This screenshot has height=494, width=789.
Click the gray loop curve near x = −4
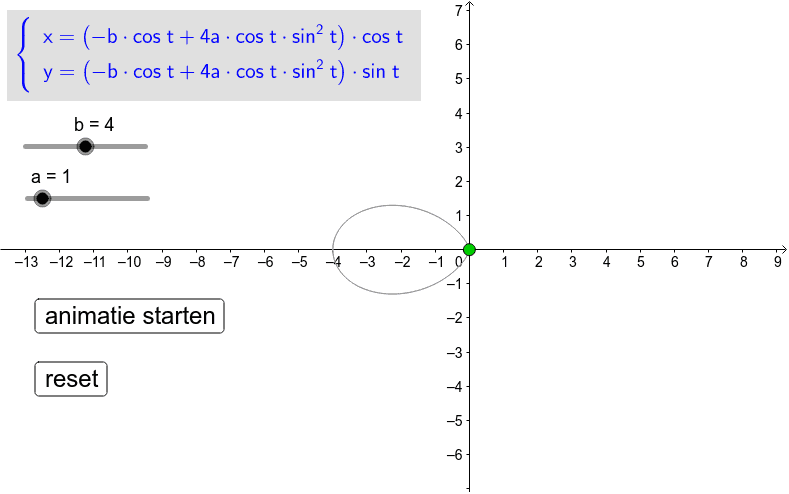(333, 250)
